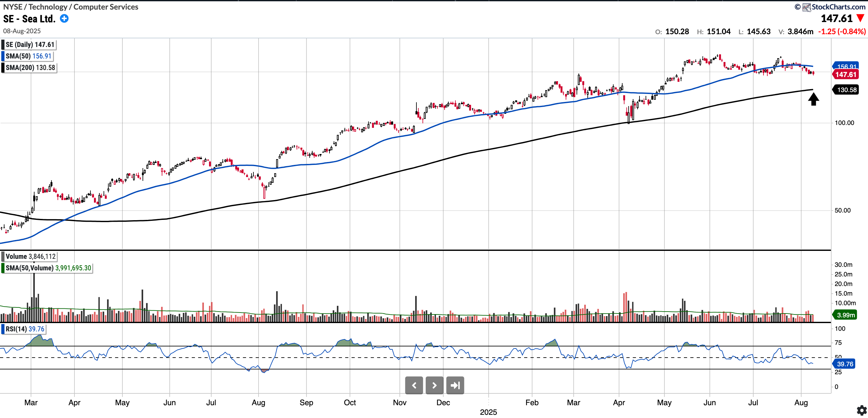Click the Aug label on the time axis
This screenshot has height=418, width=868.
click(801, 403)
